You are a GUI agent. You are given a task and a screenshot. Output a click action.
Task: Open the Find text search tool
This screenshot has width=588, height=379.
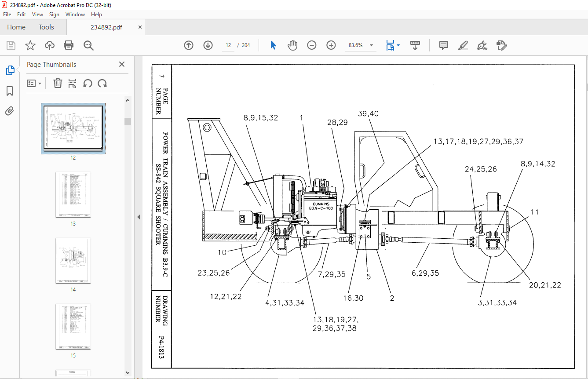[x=88, y=45]
